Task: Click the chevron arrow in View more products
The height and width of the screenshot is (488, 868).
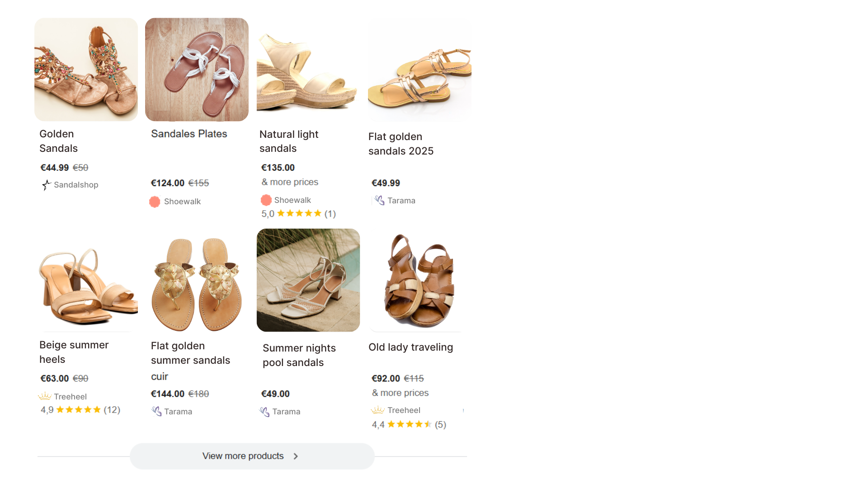Action: [x=296, y=456]
